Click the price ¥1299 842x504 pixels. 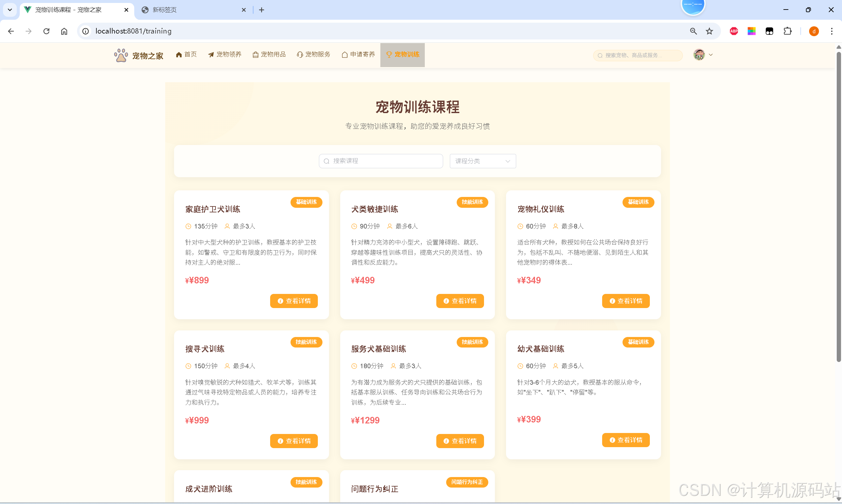(365, 420)
